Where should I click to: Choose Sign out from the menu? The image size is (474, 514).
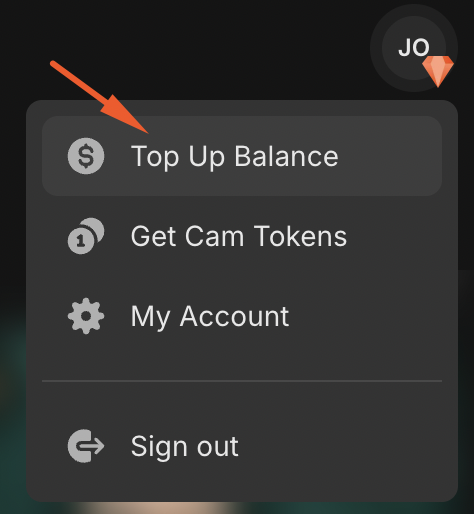tap(242, 446)
